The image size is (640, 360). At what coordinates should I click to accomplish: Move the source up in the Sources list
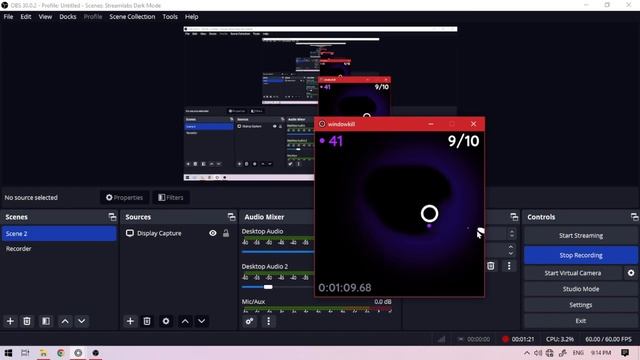185,321
